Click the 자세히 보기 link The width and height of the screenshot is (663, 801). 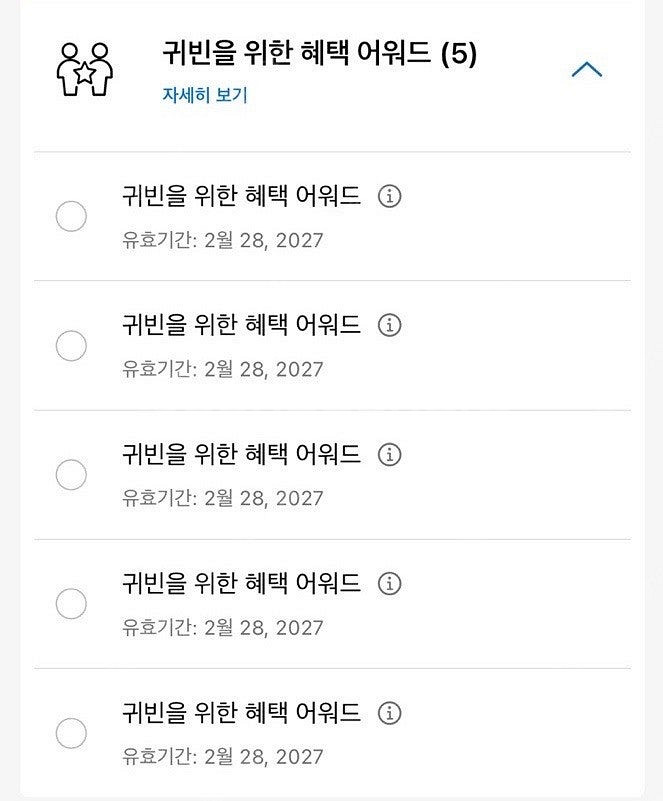[x=204, y=96]
